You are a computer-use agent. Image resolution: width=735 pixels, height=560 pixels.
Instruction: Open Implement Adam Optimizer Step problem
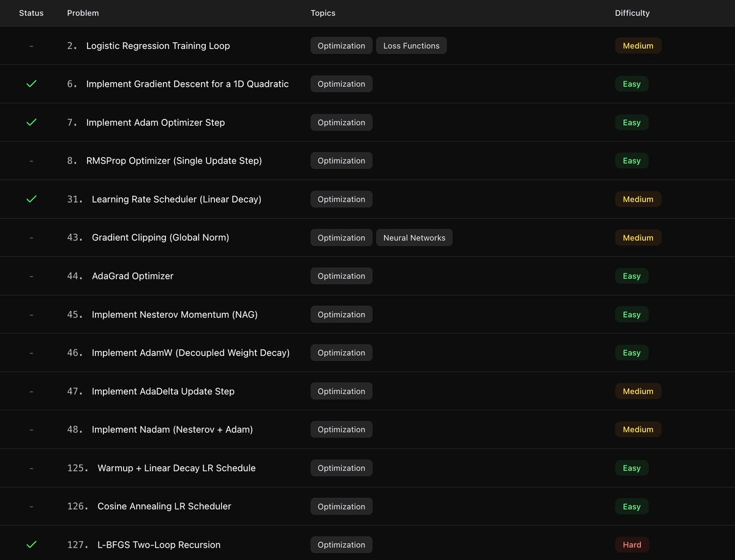pos(156,123)
